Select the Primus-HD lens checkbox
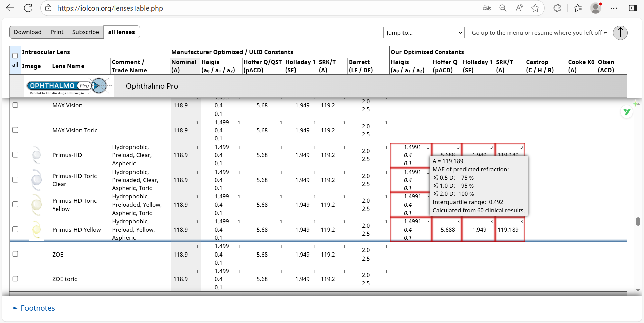Viewport: 644px width, 323px height. (x=15, y=155)
